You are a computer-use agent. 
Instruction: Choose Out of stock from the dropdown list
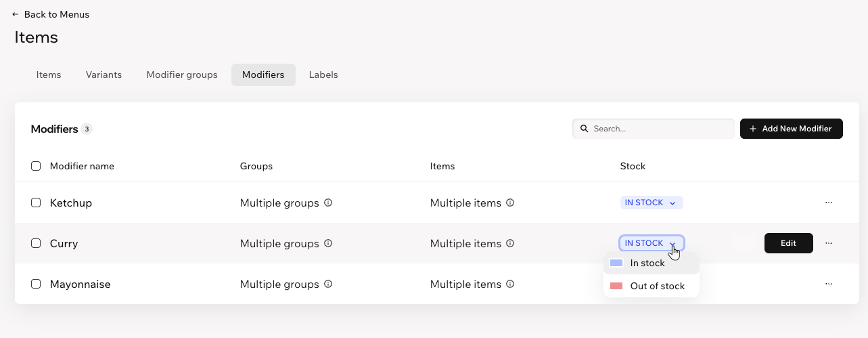click(x=652, y=286)
